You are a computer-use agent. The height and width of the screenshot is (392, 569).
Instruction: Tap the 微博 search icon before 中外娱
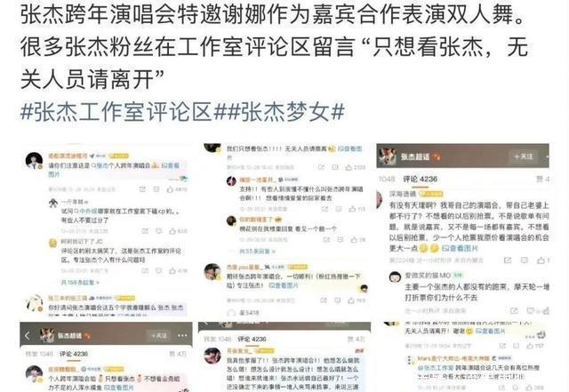point(77,212)
